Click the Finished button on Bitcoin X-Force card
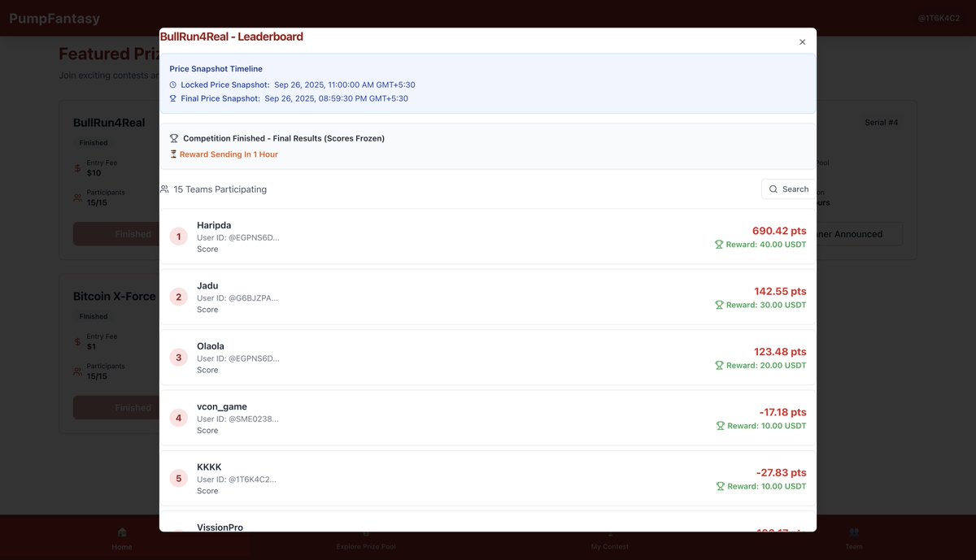 pos(116,408)
